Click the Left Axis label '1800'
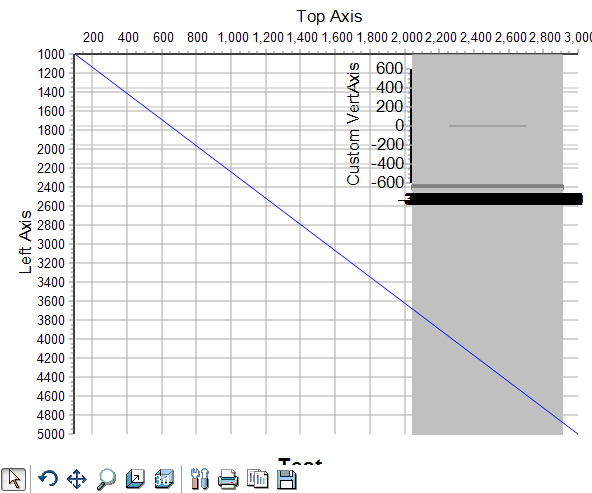The width and height of the screenshot is (592, 493). 51,130
